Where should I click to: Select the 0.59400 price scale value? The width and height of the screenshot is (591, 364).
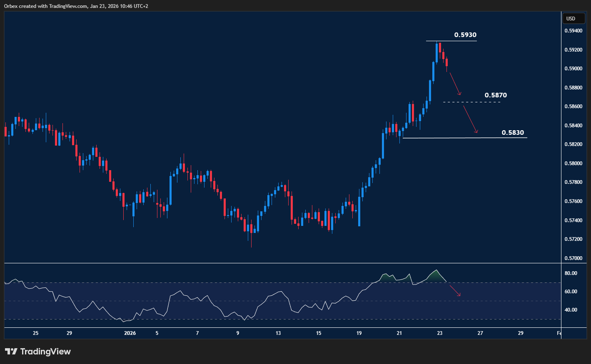click(x=574, y=31)
